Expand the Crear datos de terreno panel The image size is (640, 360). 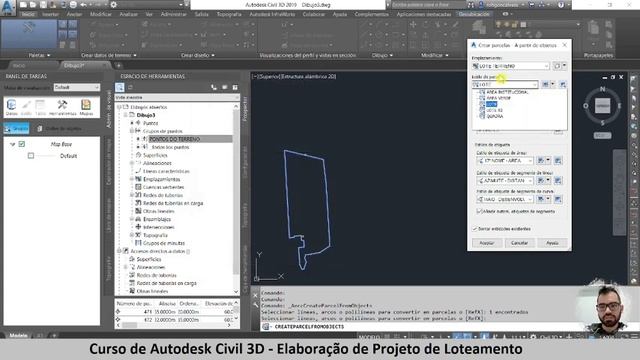(x=109, y=55)
